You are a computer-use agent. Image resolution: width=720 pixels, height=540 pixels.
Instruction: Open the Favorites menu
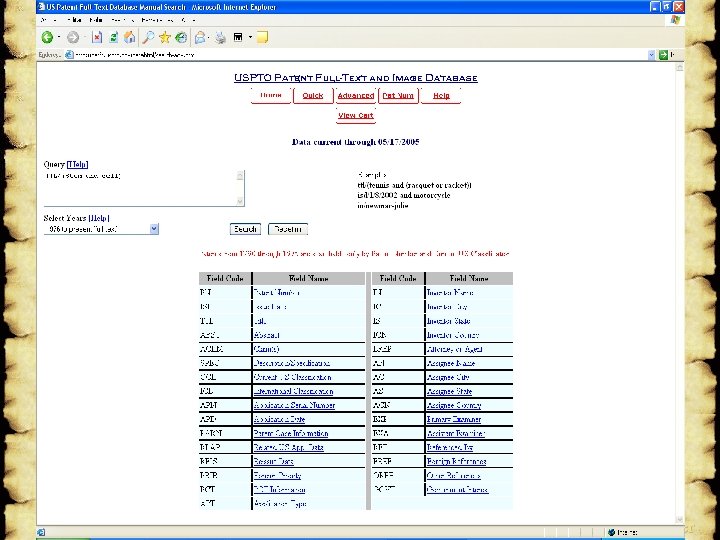(x=122, y=20)
